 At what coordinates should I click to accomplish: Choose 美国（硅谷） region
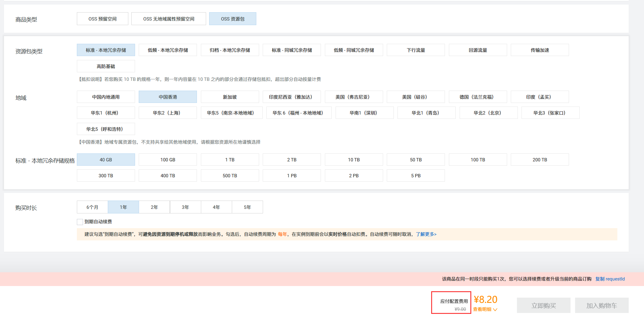coord(416,97)
